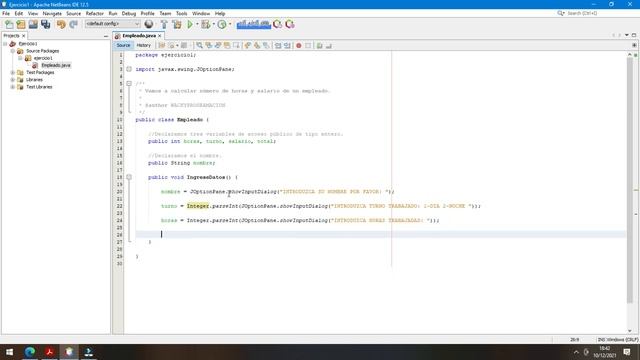640x360 pixels.
Task: Click the Redo toolbar icon
Action: coord(73,24)
